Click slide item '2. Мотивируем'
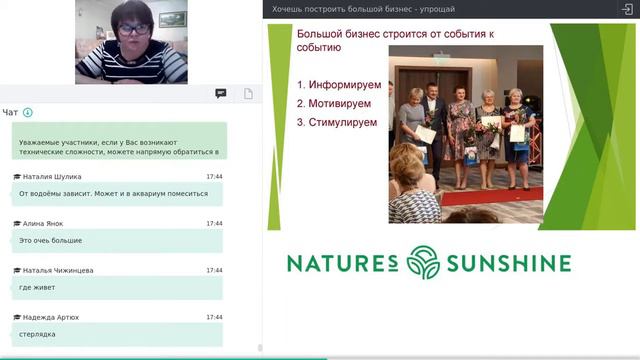This screenshot has width=640, height=360. 334,104
